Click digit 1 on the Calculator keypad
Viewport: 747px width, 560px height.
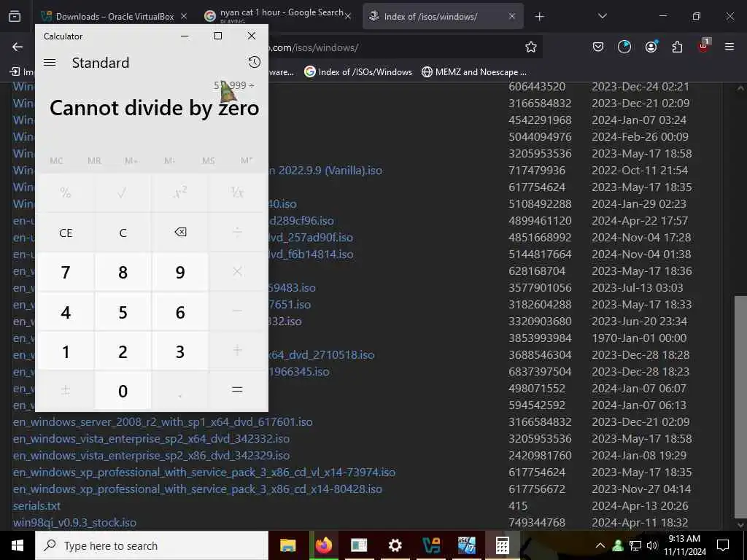pyautogui.click(x=66, y=351)
